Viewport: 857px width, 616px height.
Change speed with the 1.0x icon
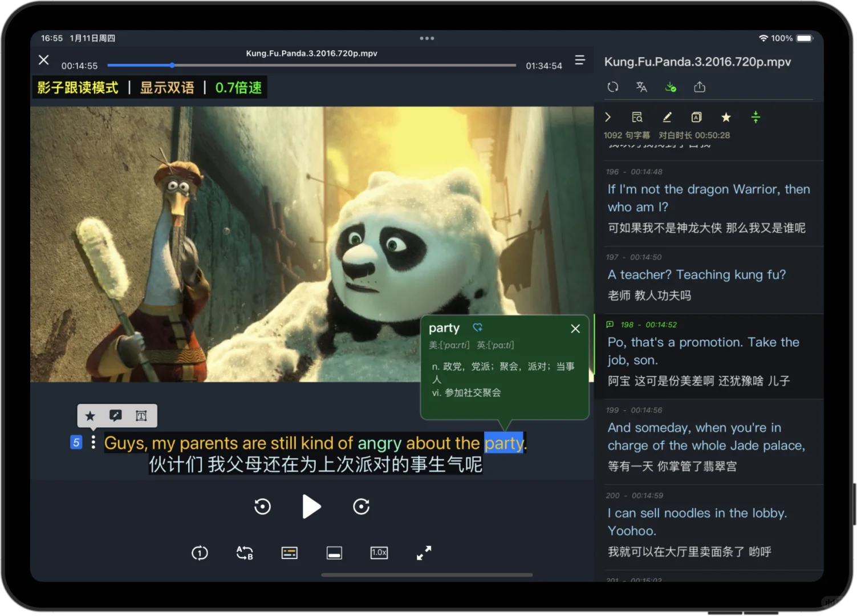pyautogui.click(x=379, y=553)
